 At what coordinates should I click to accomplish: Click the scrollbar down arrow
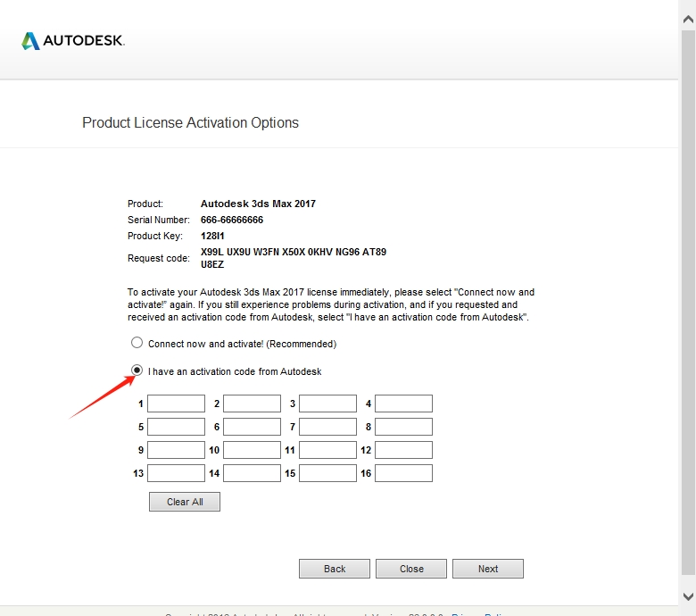pos(688,595)
